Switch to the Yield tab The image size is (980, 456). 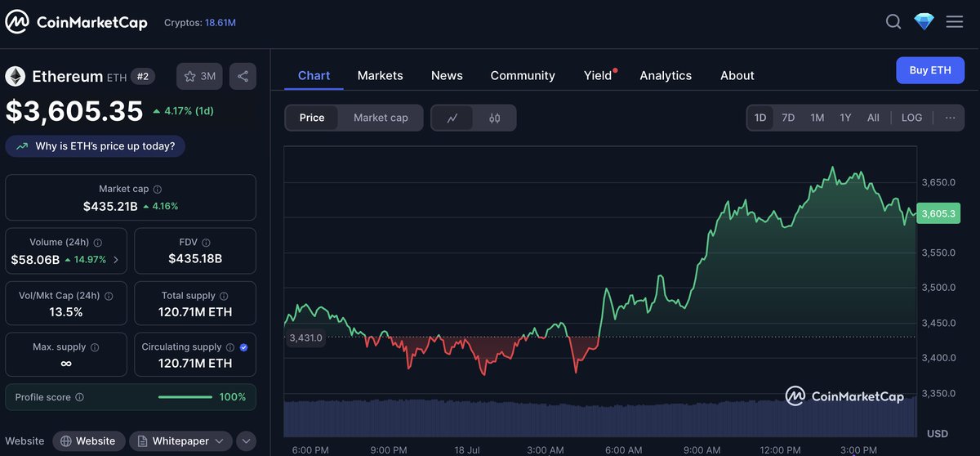tap(598, 75)
